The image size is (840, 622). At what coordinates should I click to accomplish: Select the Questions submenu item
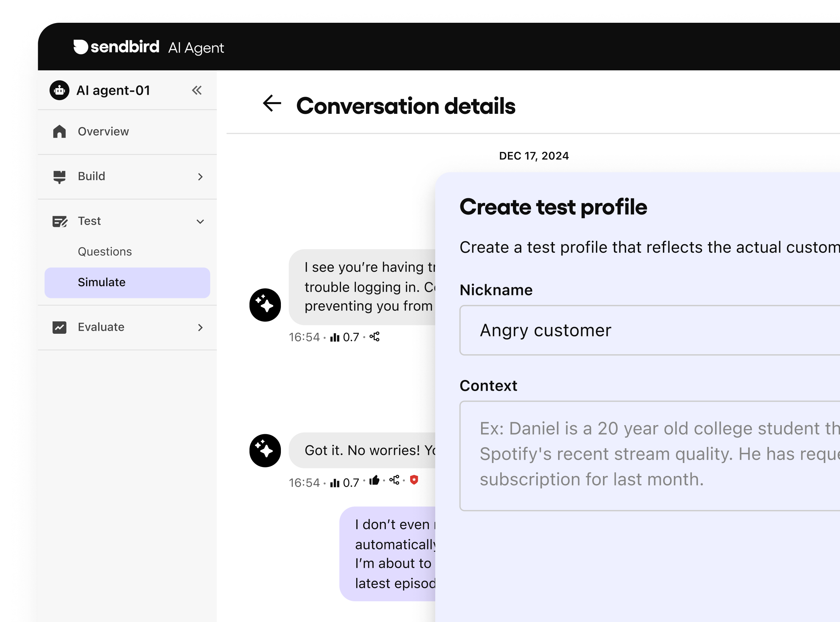(105, 251)
